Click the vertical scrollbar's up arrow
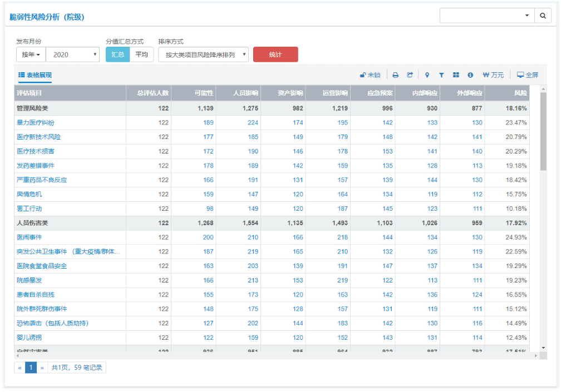Viewport: 561px width, 392px height. pos(543,88)
